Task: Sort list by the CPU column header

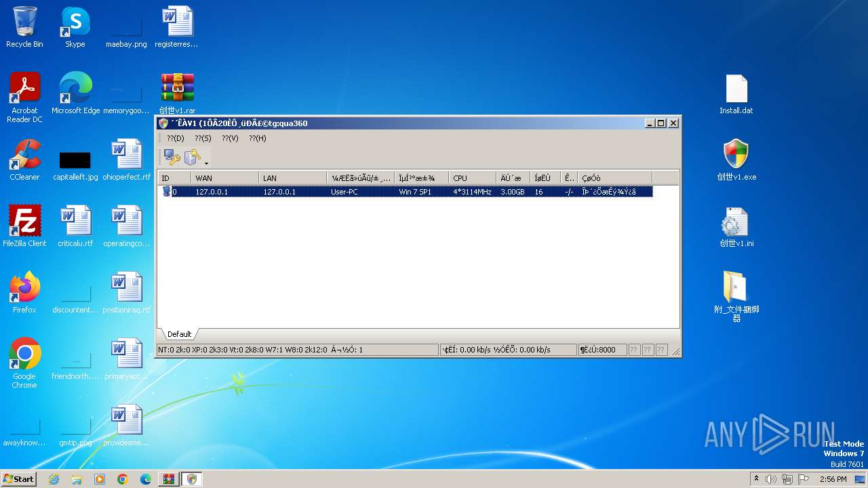Action: pos(473,178)
